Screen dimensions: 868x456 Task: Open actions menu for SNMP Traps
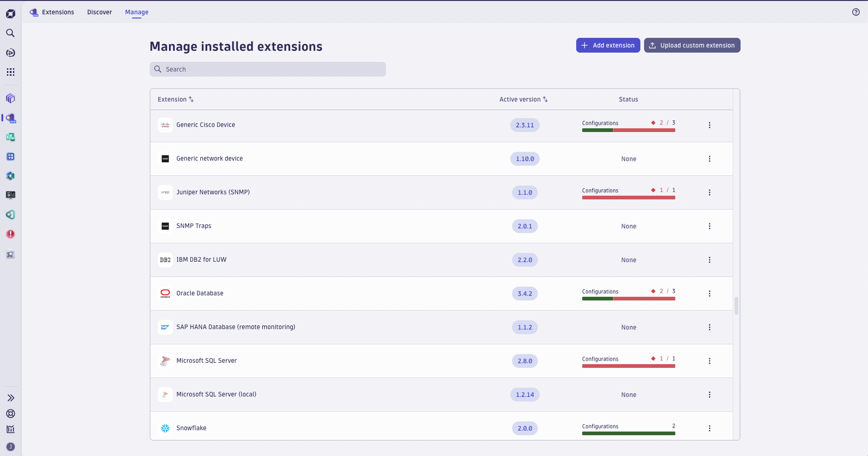coord(710,226)
